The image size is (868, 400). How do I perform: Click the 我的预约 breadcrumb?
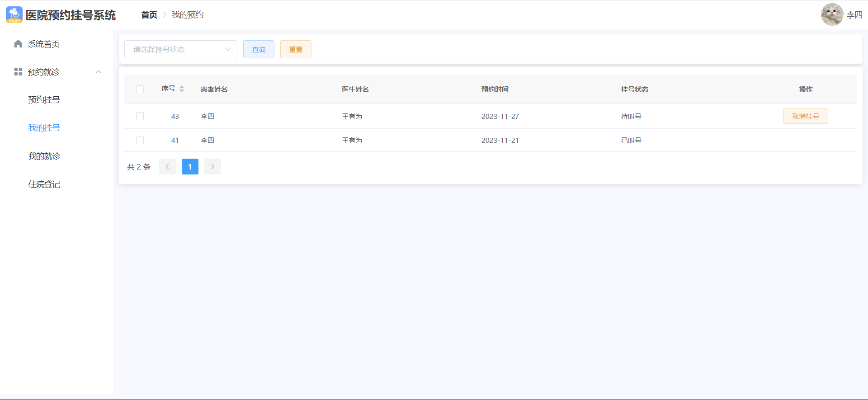(x=188, y=15)
